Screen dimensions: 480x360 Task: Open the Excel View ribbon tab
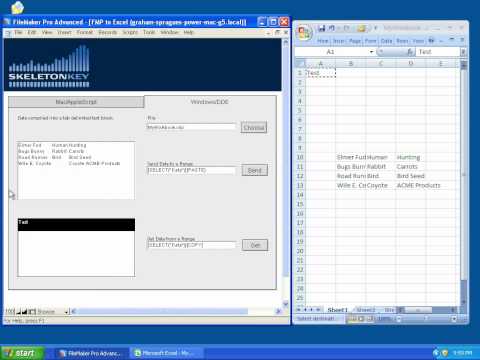[x=418, y=41]
